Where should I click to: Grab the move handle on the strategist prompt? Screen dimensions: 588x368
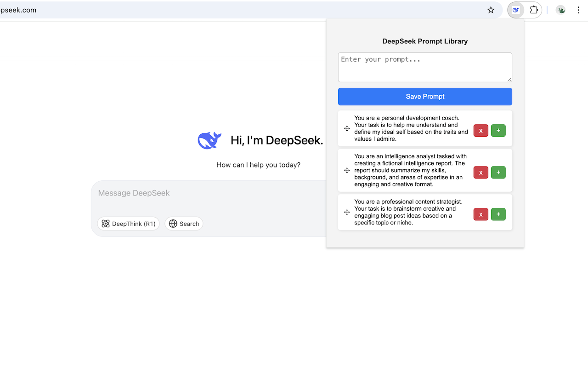[x=347, y=212]
